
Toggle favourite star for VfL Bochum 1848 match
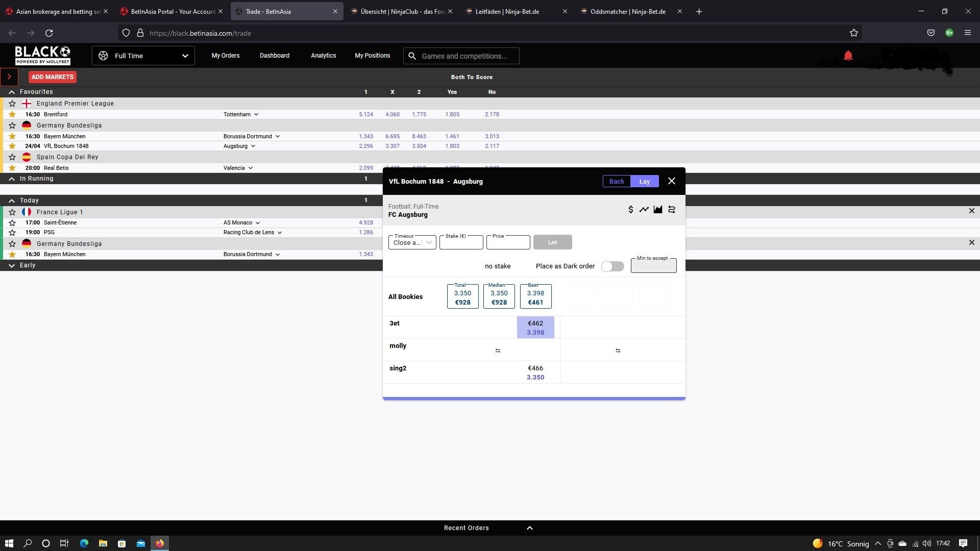(x=12, y=146)
